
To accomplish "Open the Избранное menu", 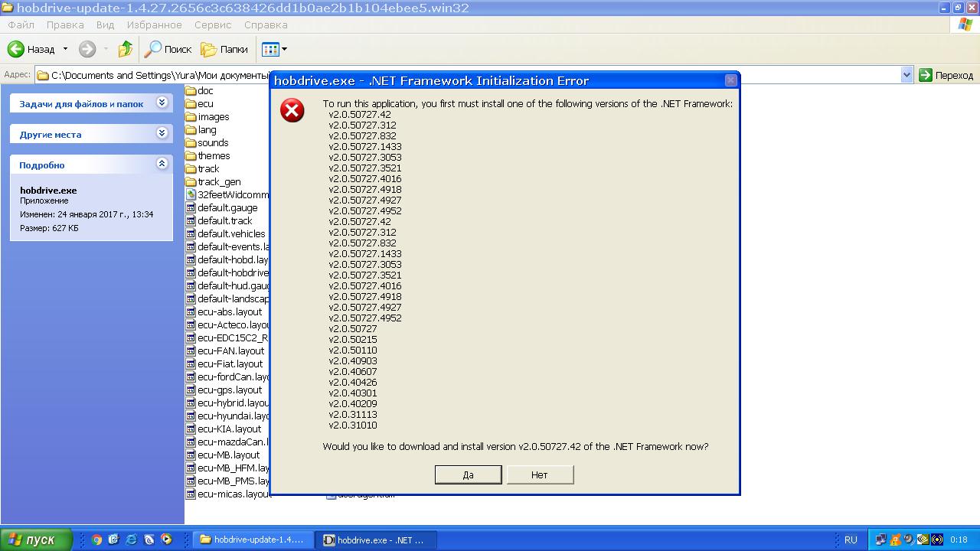I will click(155, 24).
